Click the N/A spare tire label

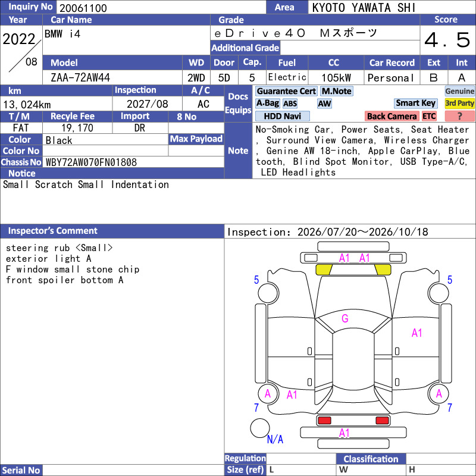pos(275,439)
